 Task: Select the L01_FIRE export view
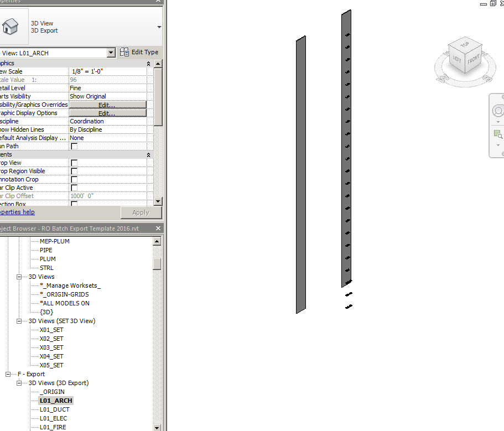click(x=53, y=428)
